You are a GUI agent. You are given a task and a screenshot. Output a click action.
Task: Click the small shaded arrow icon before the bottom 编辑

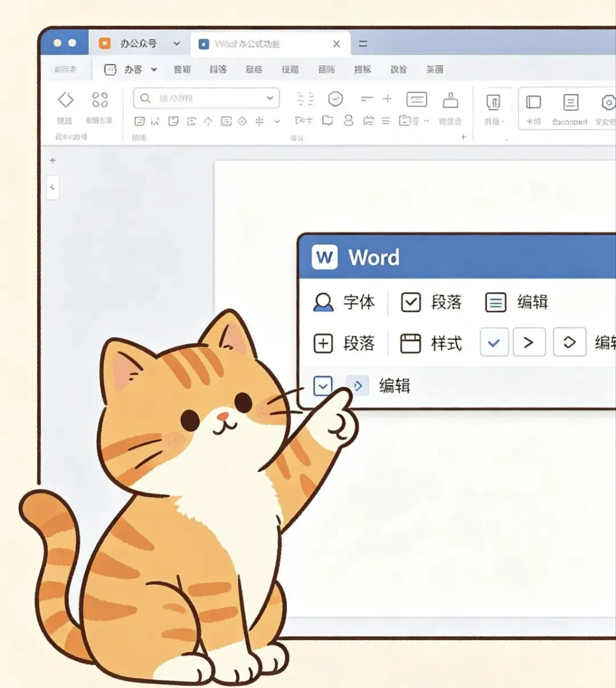[358, 386]
